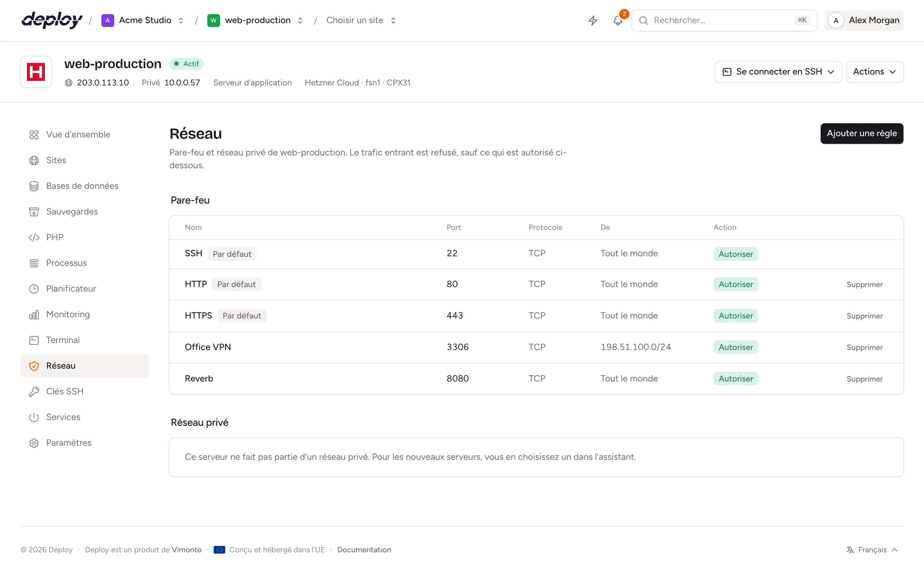
Task: Click the globe icon beside the public IP
Action: point(69,83)
